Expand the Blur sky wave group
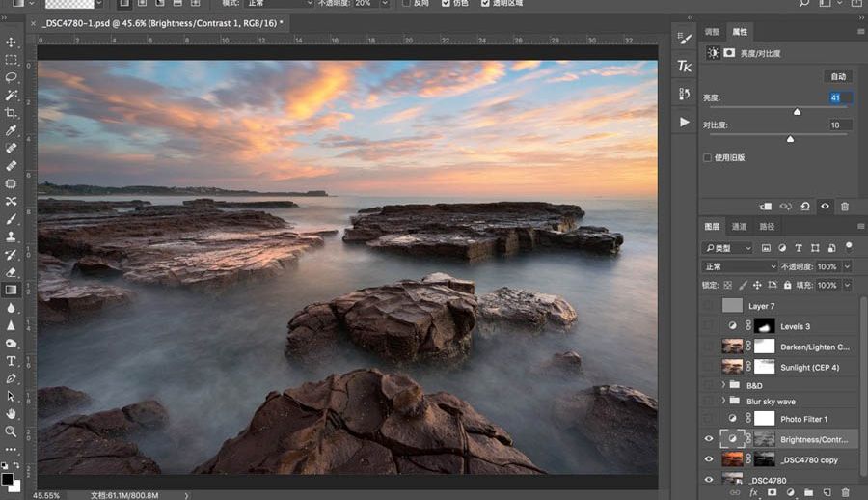 [723, 401]
